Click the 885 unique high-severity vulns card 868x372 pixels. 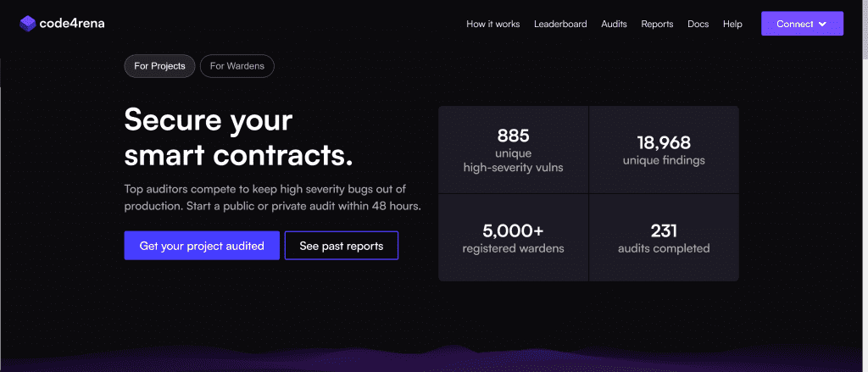coord(513,149)
